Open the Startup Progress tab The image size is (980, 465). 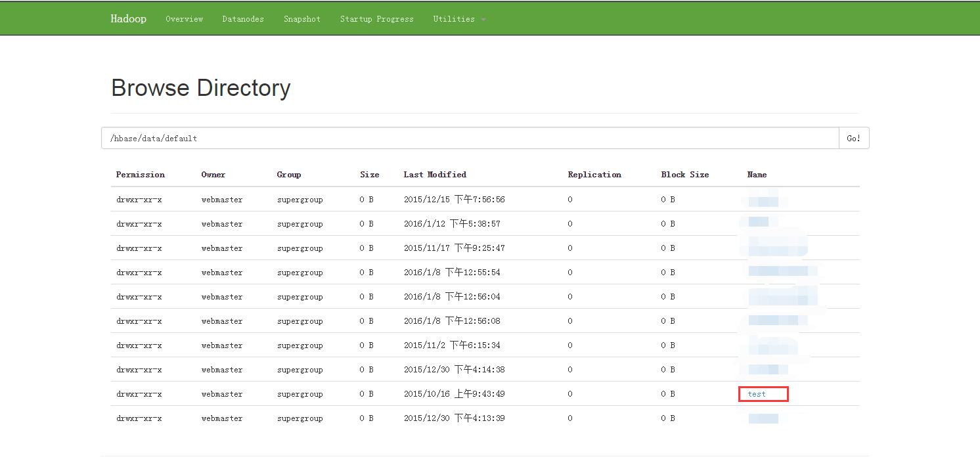click(x=377, y=19)
